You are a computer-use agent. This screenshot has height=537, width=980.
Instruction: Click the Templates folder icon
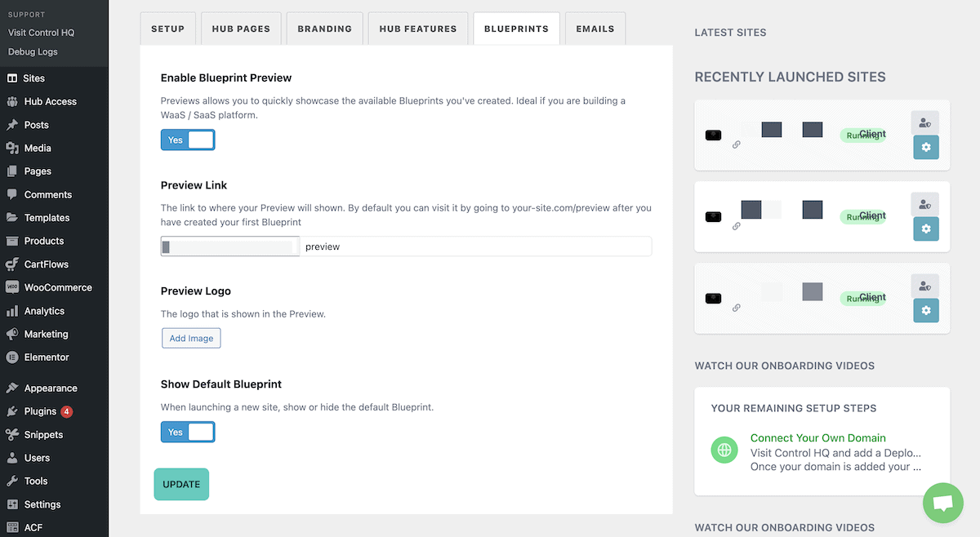(12, 218)
